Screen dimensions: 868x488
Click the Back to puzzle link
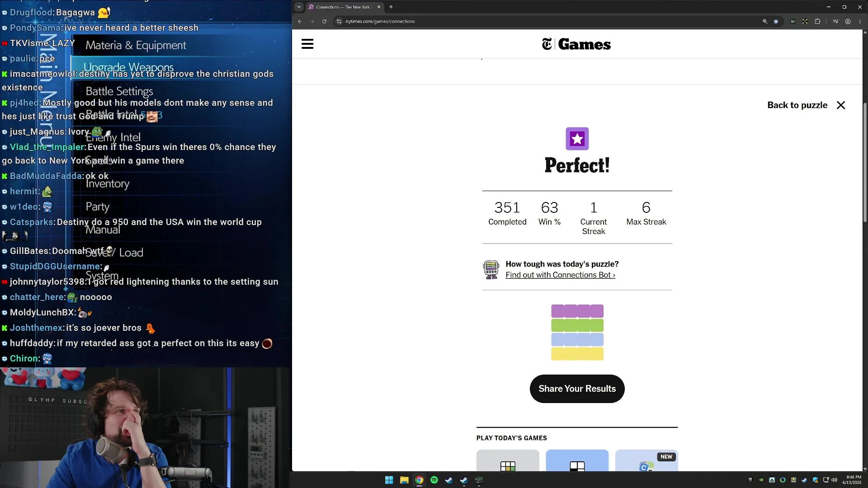point(797,105)
